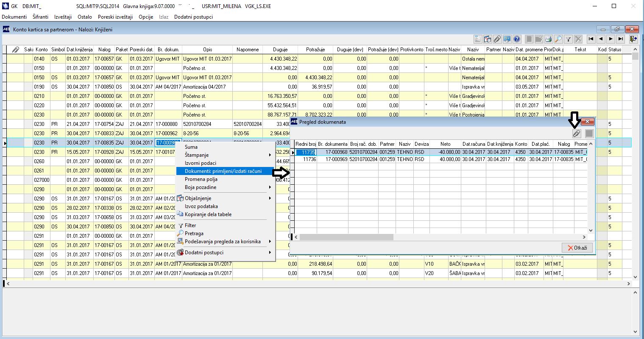Expand Štampanje submenu in context menu
Viewport: 644px width, 339px height.
point(226,155)
